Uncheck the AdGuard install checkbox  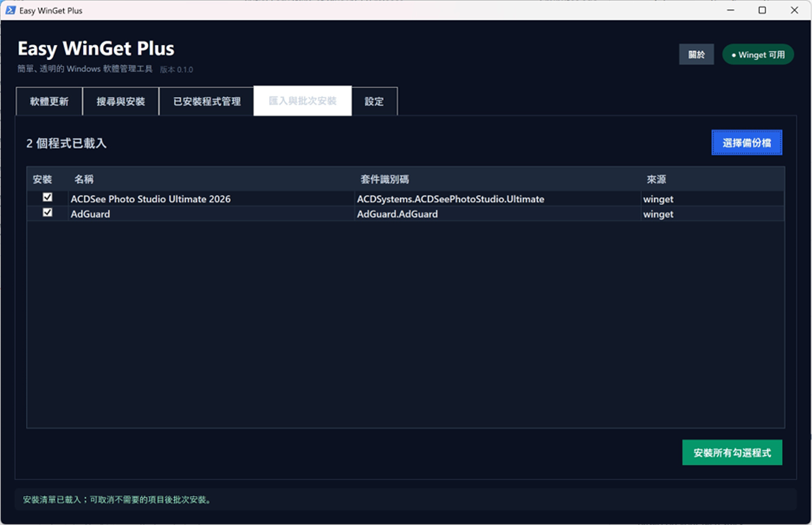point(47,212)
